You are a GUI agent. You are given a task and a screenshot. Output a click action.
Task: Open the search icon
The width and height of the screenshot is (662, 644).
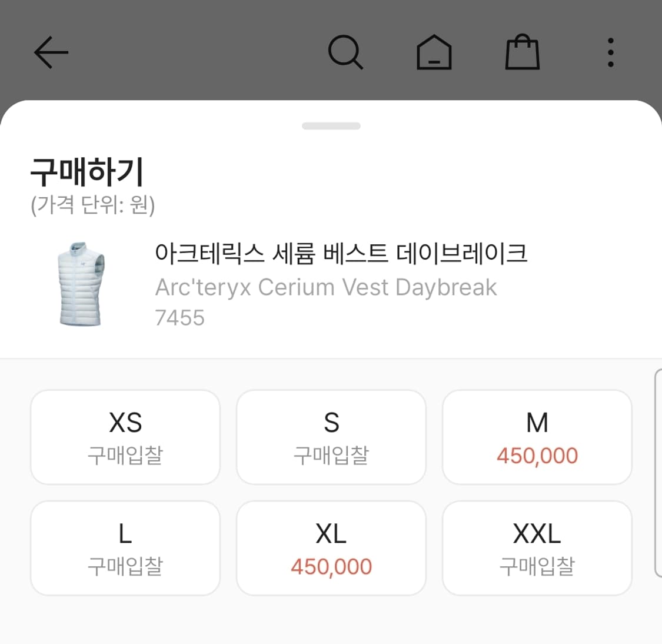click(x=346, y=51)
